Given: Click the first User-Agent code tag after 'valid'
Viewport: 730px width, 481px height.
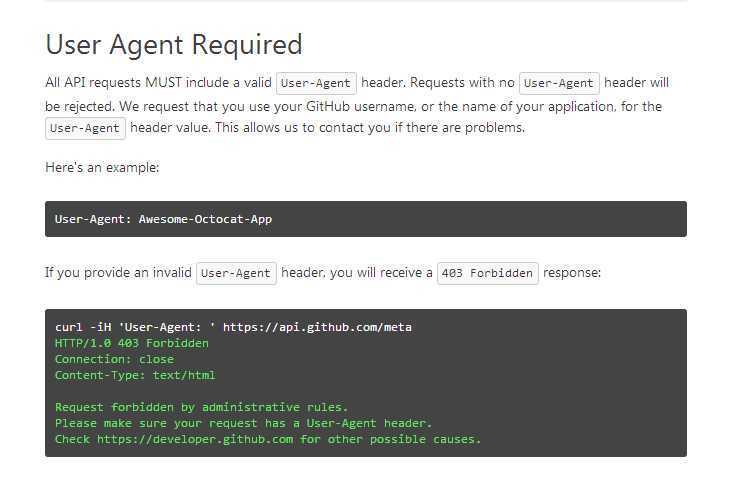Looking at the screenshot, I should 316,83.
